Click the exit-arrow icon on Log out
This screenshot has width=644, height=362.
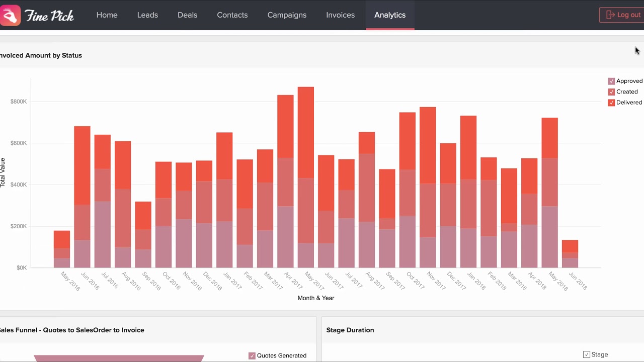pyautogui.click(x=610, y=15)
